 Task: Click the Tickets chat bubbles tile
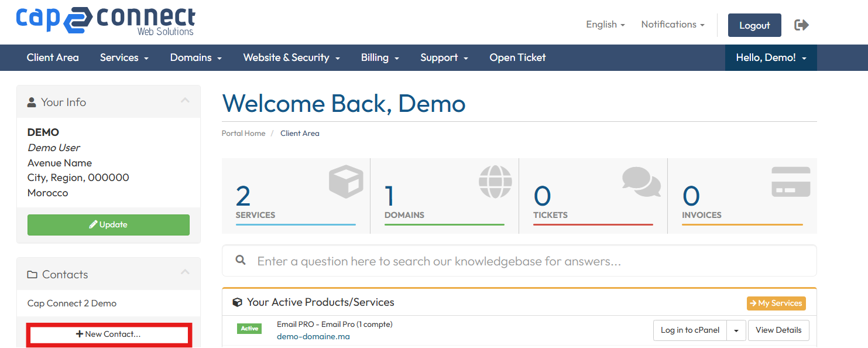tap(593, 196)
